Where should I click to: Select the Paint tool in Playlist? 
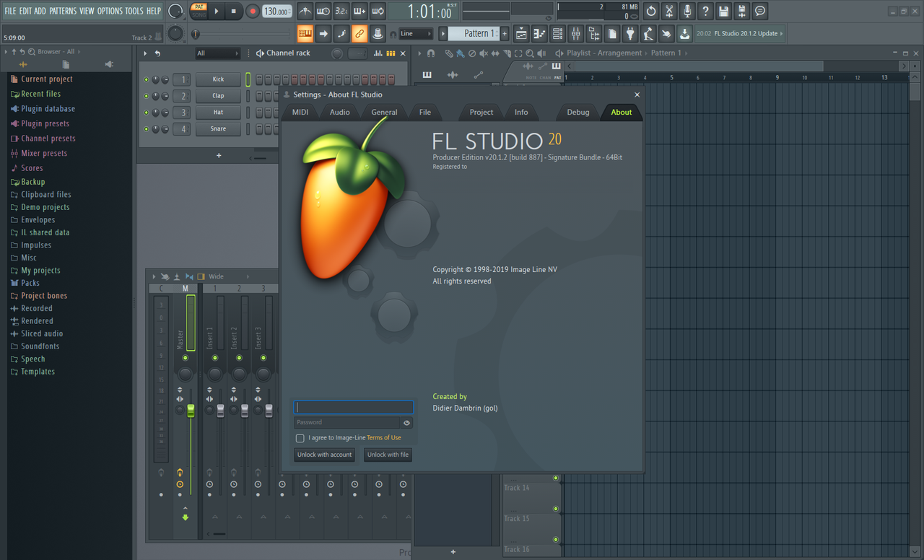tap(460, 53)
